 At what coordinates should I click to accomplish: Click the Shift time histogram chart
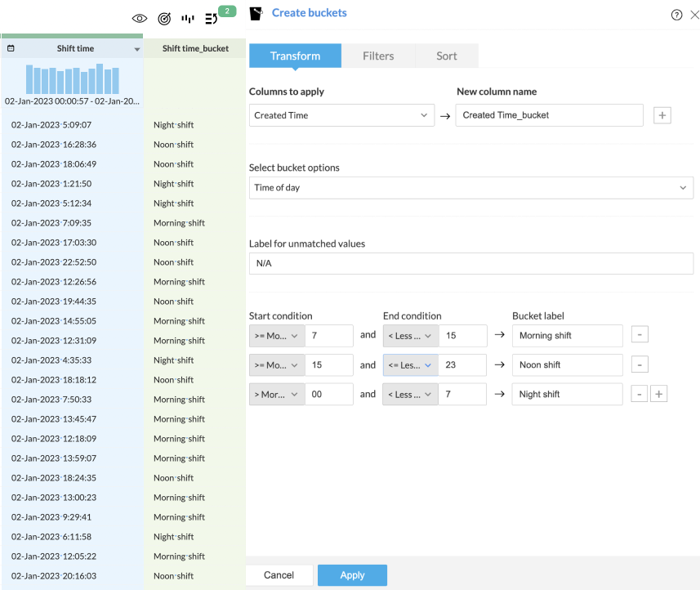pos(73,80)
